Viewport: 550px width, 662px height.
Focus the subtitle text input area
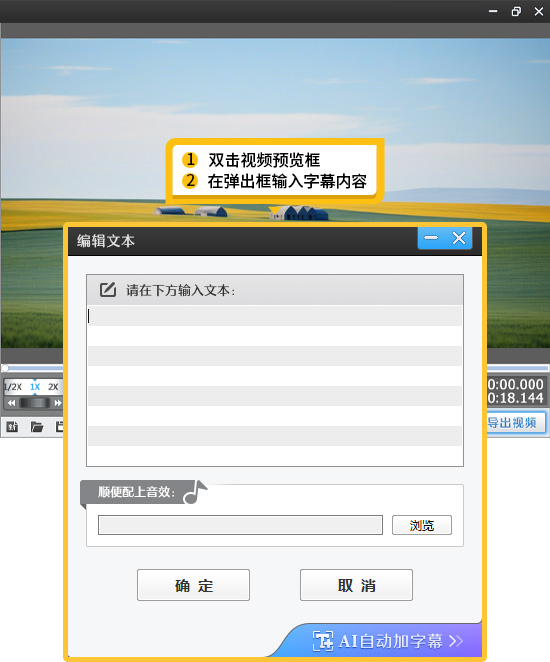(275, 385)
